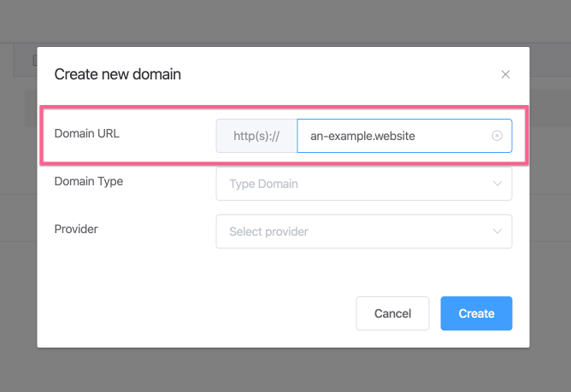Click the partially hidden icon behind the dialog
The height and width of the screenshot is (392, 571).
pos(35,61)
